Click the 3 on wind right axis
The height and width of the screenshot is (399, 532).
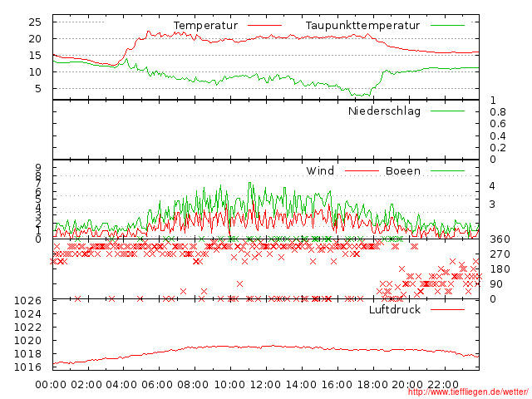[492, 204]
